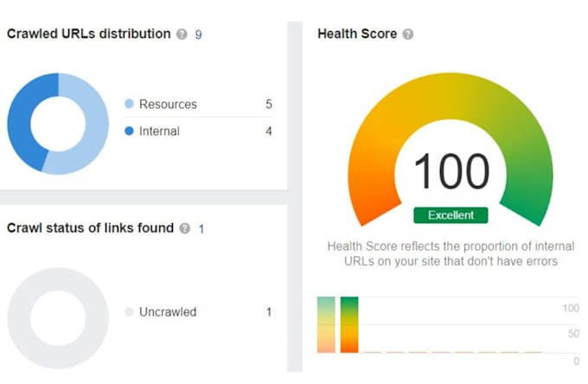Click help icon beside Crawl status heading
The height and width of the screenshot is (384, 588).
[x=184, y=228]
